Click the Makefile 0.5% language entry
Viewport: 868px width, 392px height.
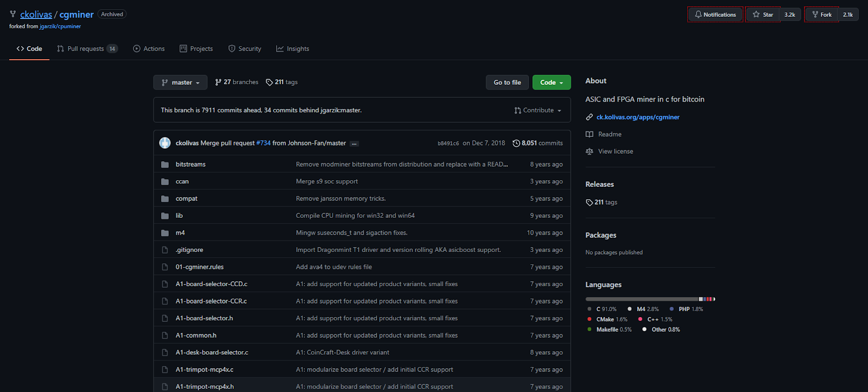coord(609,330)
